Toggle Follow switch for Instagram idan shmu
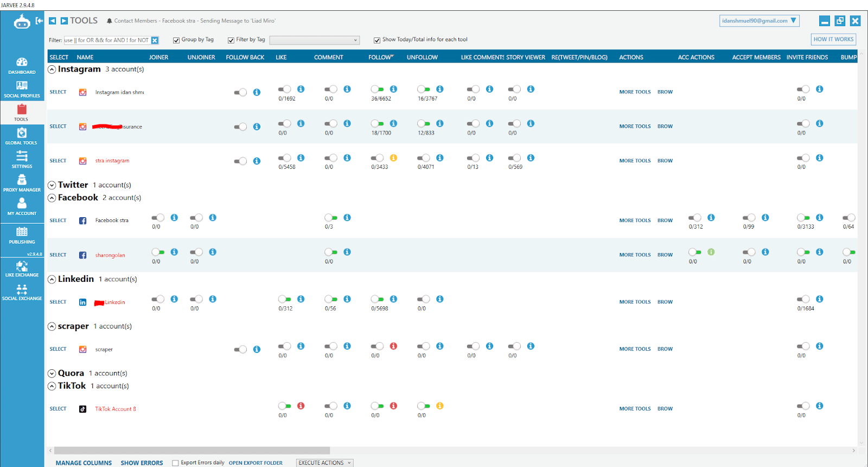The height and width of the screenshot is (467, 868). [377, 89]
